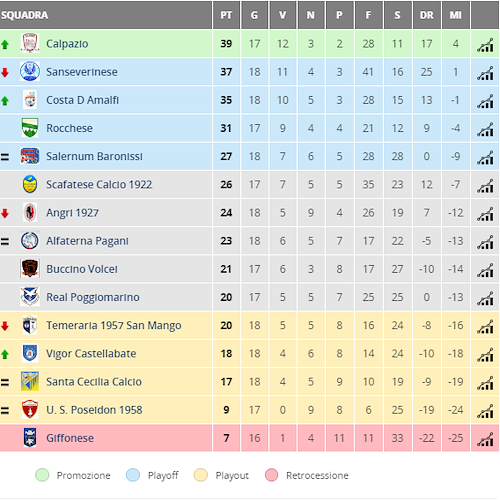The height and width of the screenshot is (500, 500).
Task: Sort table by DR column header
Action: tap(427, 15)
